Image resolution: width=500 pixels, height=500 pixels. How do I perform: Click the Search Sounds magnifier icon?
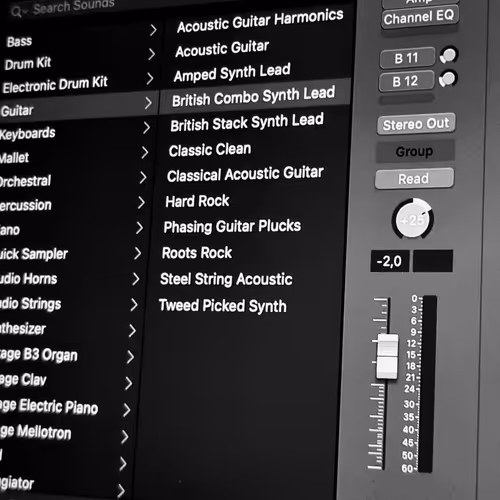16,12
